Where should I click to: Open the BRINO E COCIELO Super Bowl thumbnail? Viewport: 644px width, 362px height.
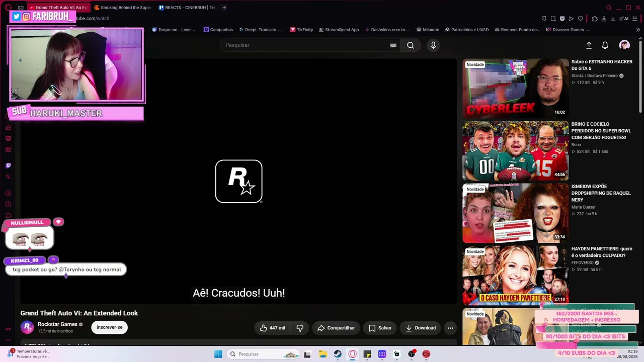pyautogui.click(x=515, y=150)
